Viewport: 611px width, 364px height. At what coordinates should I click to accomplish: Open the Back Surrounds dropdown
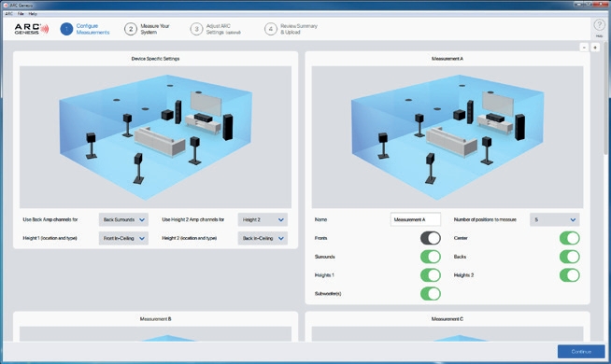(x=123, y=219)
